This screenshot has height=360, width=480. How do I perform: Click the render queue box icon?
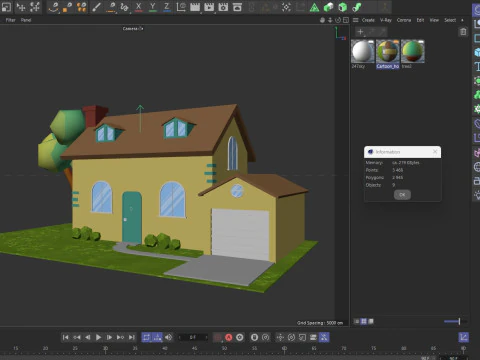pos(237,7)
